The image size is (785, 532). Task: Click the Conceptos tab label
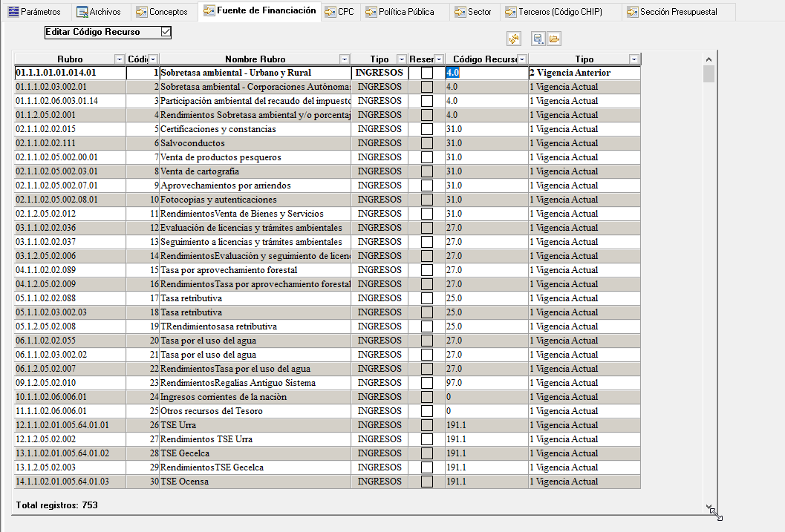point(168,12)
